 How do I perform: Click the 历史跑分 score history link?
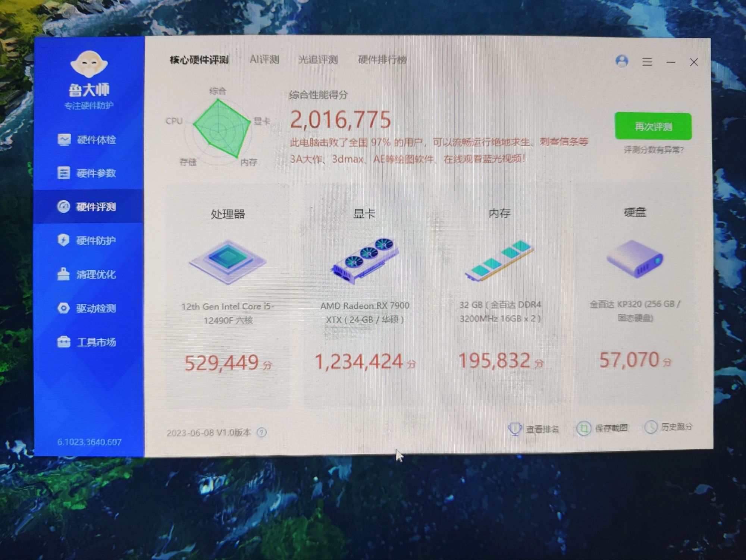[x=677, y=427]
